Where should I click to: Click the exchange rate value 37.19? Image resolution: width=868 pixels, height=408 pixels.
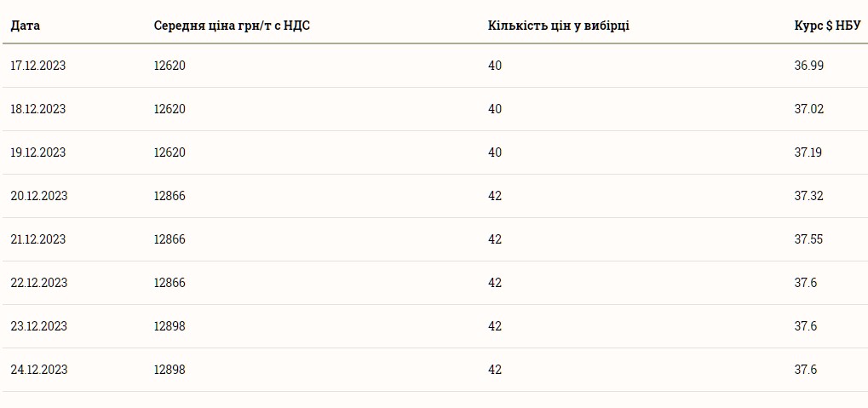click(x=809, y=152)
